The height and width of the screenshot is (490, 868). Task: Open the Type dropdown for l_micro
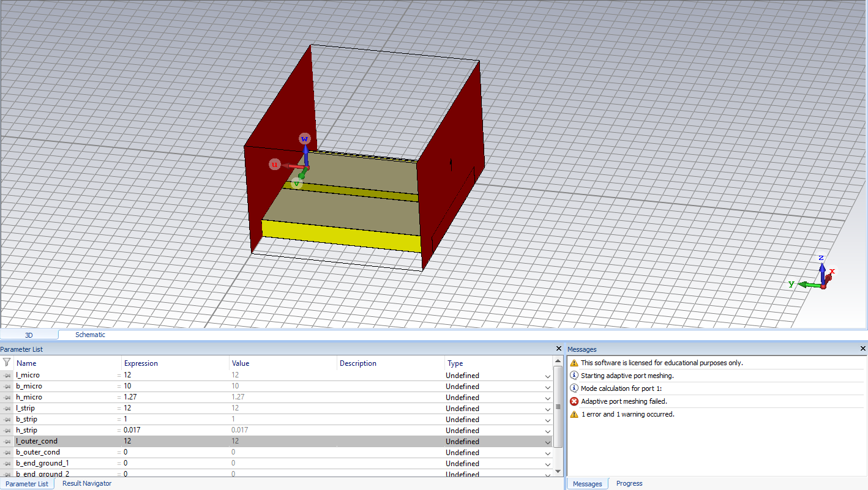[548, 376]
